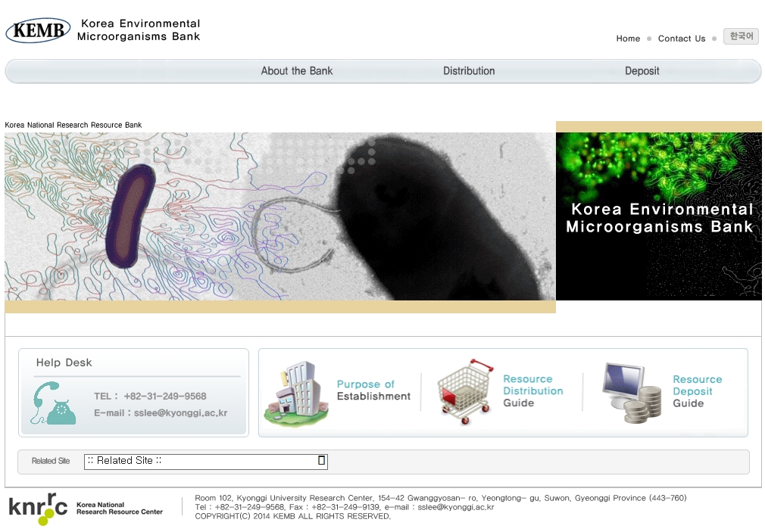Click the Korea National Research Resource Bank caption
Screen dimensions: 765x532
click(x=73, y=126)
